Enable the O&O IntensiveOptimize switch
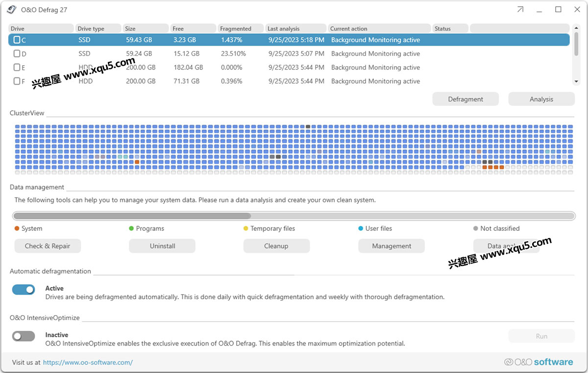This screenshot has width=588, height=373. pyautogui.click(x=24, y=336)
